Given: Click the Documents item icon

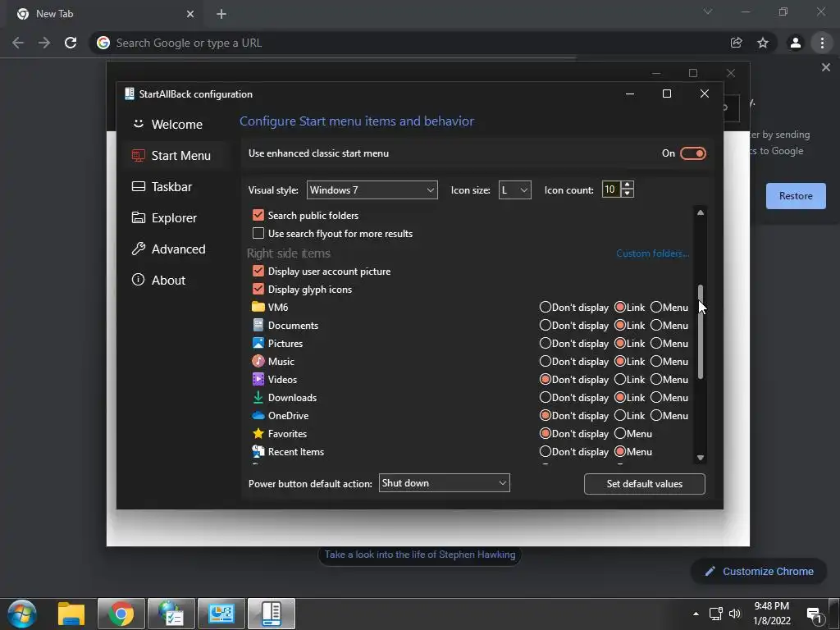Looking at the screenshot, I should pos(258,325).
